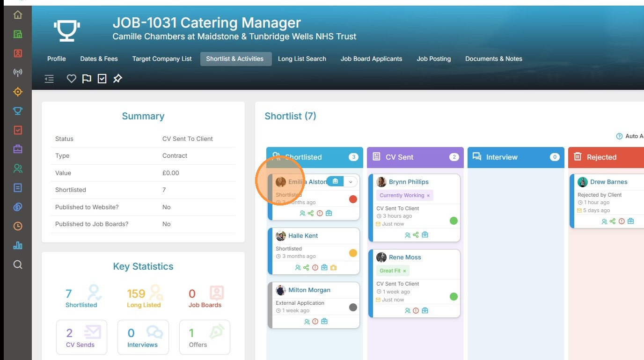Image resolution: width=644 pixels, height=360 pixels.
Task: Click the people icon on Milton Morgan's card
Action: [307, 322]
